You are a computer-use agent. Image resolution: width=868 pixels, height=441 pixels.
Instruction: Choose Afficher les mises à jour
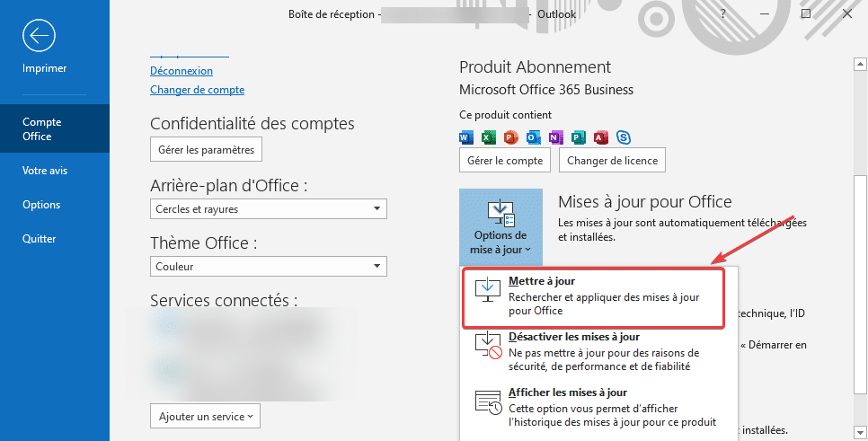tap(599, 410)
